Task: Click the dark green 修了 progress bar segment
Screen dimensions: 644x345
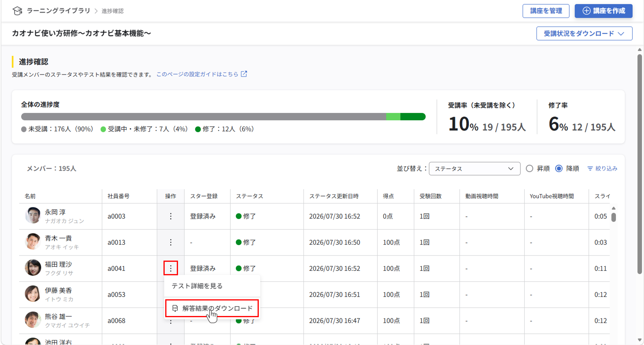Action: (x=413, y=117)
